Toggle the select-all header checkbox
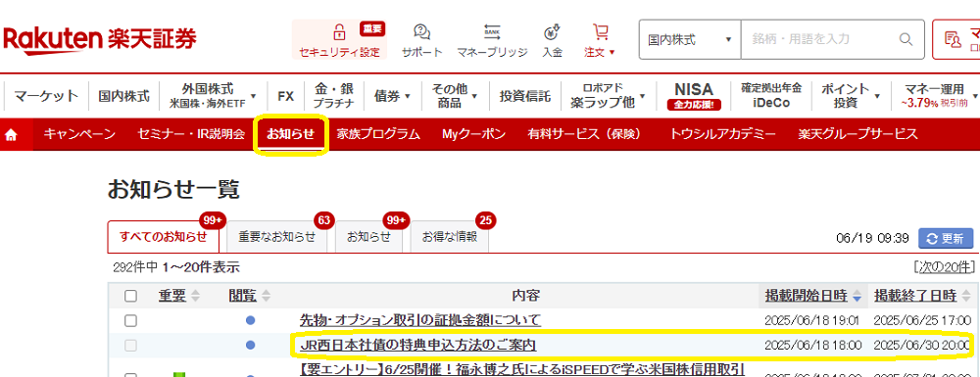The image size is (980, 377). [x=130, y=296]
